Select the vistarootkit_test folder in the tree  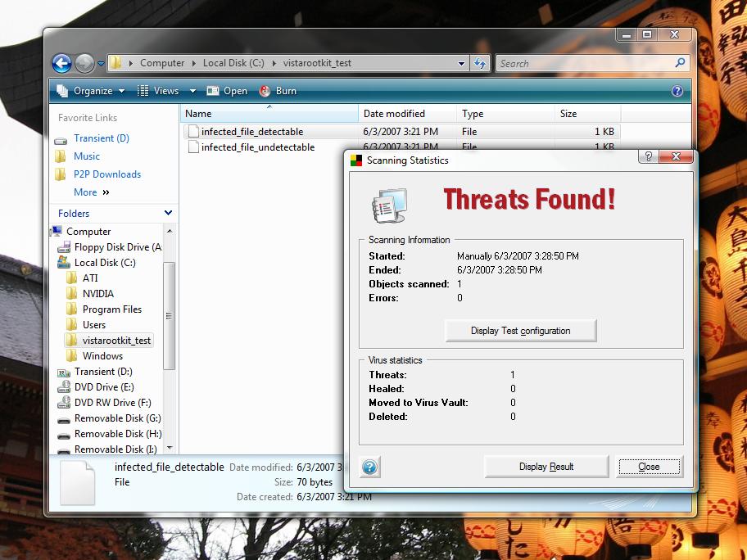point(116,341)
